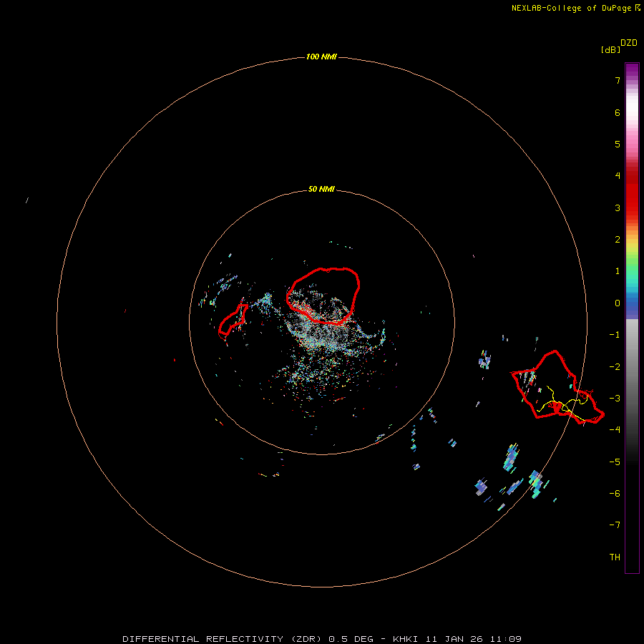Click the positive 1 dB scale tick label
Image resolution: width=644 pixels, height=644 pixels.
click(x=618, y=271)
